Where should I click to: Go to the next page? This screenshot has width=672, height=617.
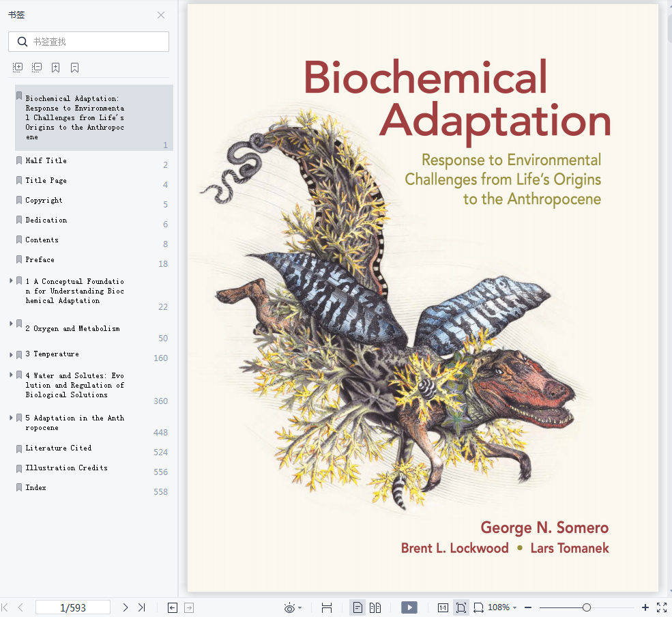[x=125, y=607]
